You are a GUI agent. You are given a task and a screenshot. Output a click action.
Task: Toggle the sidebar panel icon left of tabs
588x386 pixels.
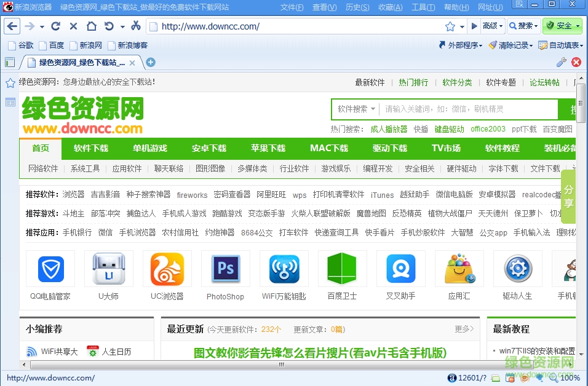pos(10,62)
